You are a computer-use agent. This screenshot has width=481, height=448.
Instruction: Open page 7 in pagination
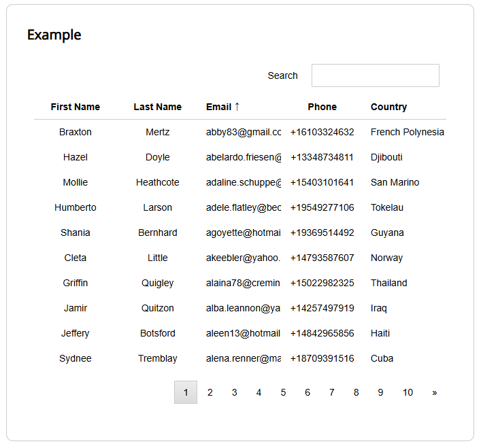(x=331, y=392)
